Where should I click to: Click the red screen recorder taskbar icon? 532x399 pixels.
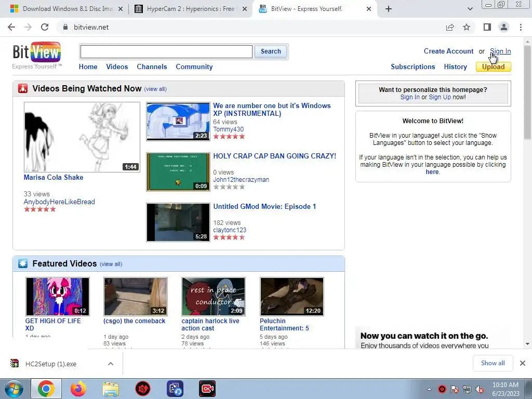click(207, 389)
